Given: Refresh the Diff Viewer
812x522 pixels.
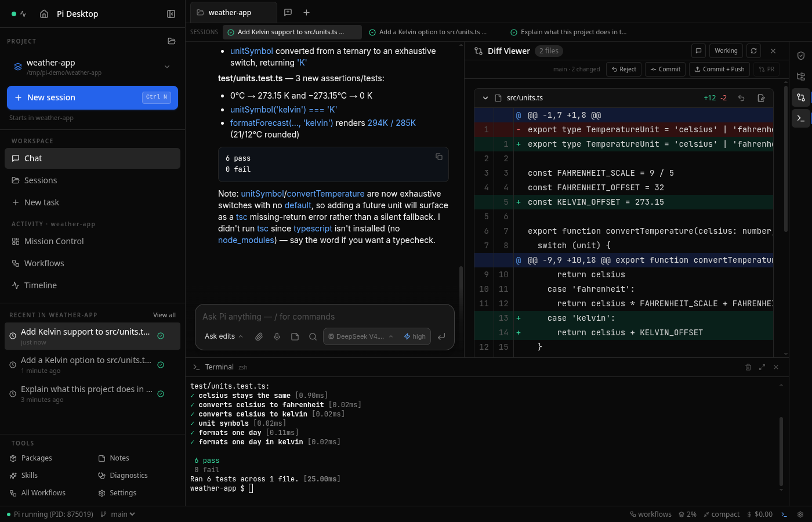Looking at the screenshot, I should coord(753,51).
